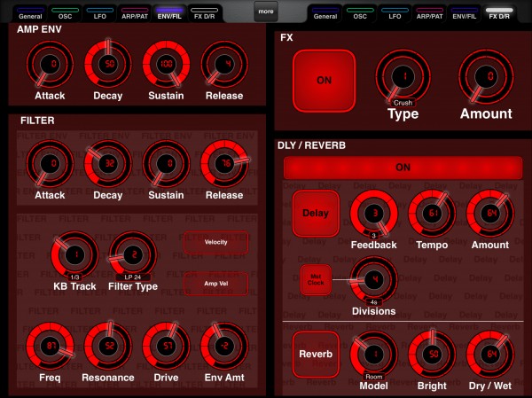The height and width of the screenshot is (398, 532).
Task: Toggle the DLY / REVERB ON bar
Action: click(x=403, y=168)
